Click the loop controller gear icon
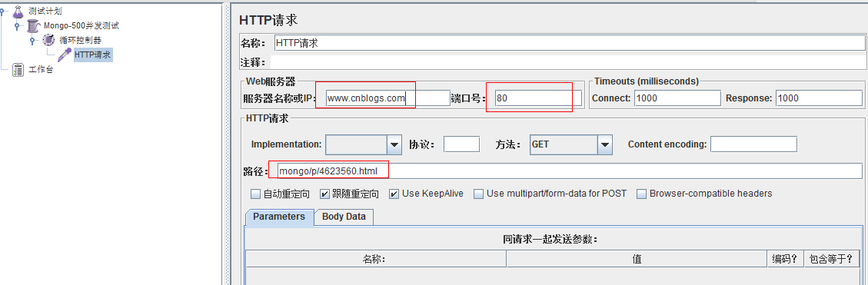Viewport: 868px width, 285px height. (48, 40)
